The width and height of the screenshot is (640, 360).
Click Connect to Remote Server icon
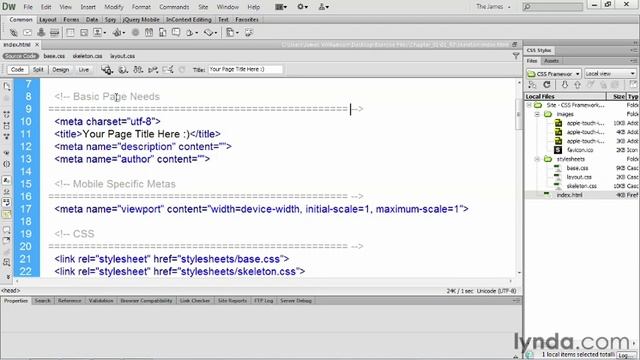pyautogui.click(x=532, y=85)
